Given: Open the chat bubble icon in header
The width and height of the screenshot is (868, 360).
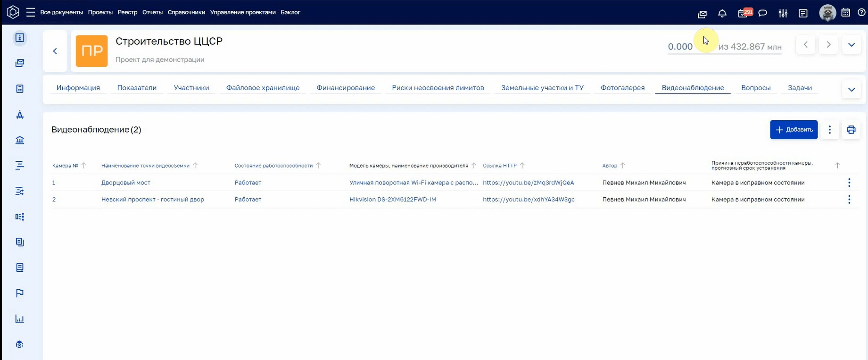Looking at the screenshot, I should point(762,13).
